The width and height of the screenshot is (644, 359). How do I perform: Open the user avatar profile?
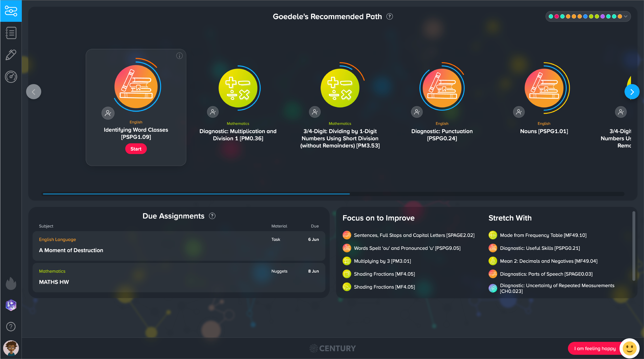tap(11, 348)
